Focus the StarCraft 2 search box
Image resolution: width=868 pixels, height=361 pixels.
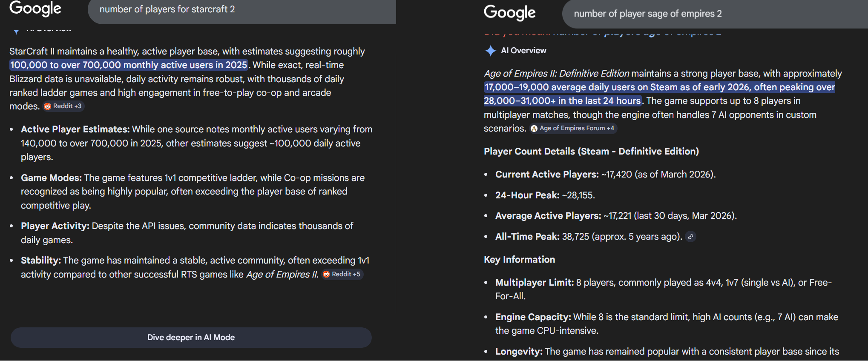coord(239,9)
